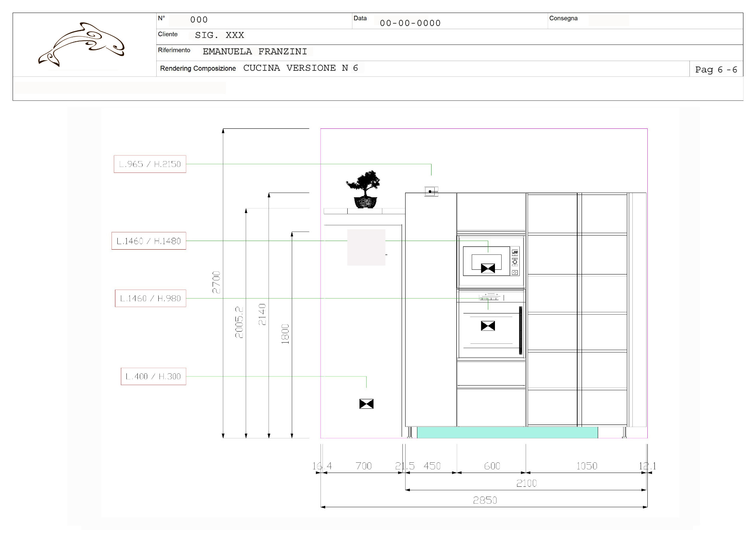Click the vertical 1800 dimension

pyautogui.click(x=285, y=334)
